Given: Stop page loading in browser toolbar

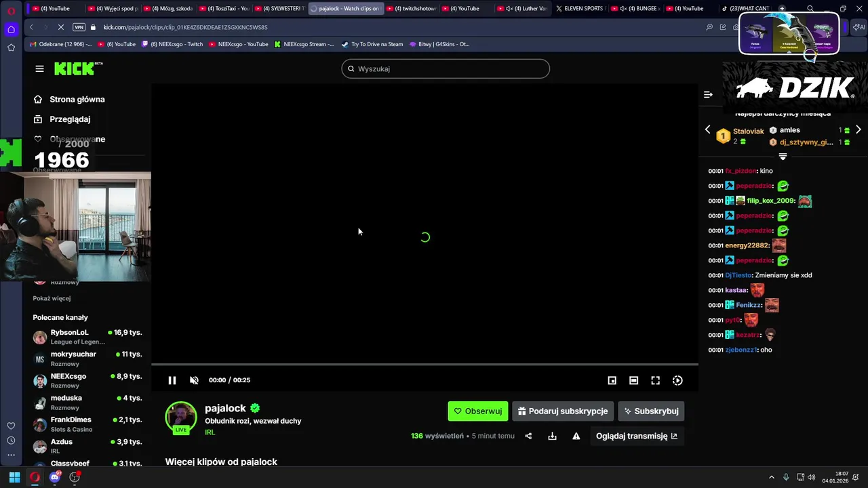Looking at the screenshot, I should click(60, 27).
